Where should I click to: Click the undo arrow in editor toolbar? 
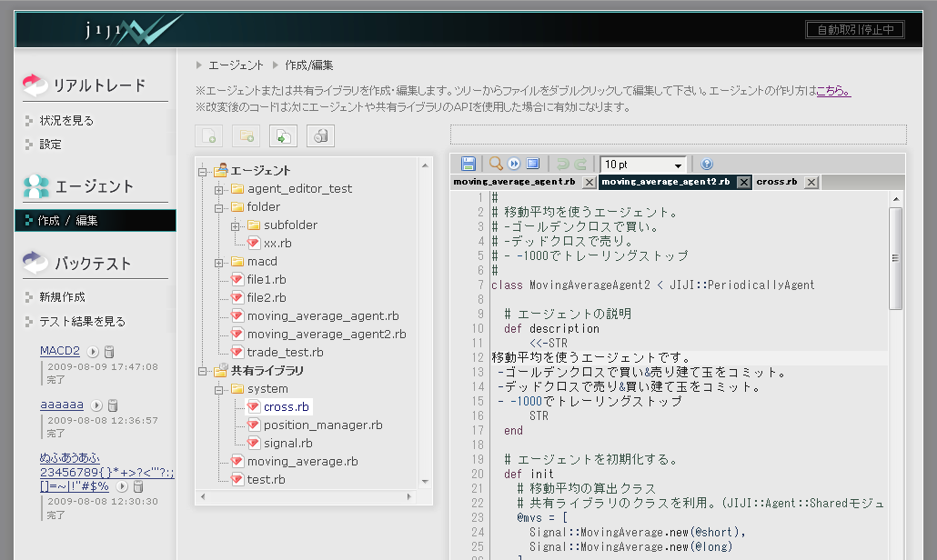562,164
